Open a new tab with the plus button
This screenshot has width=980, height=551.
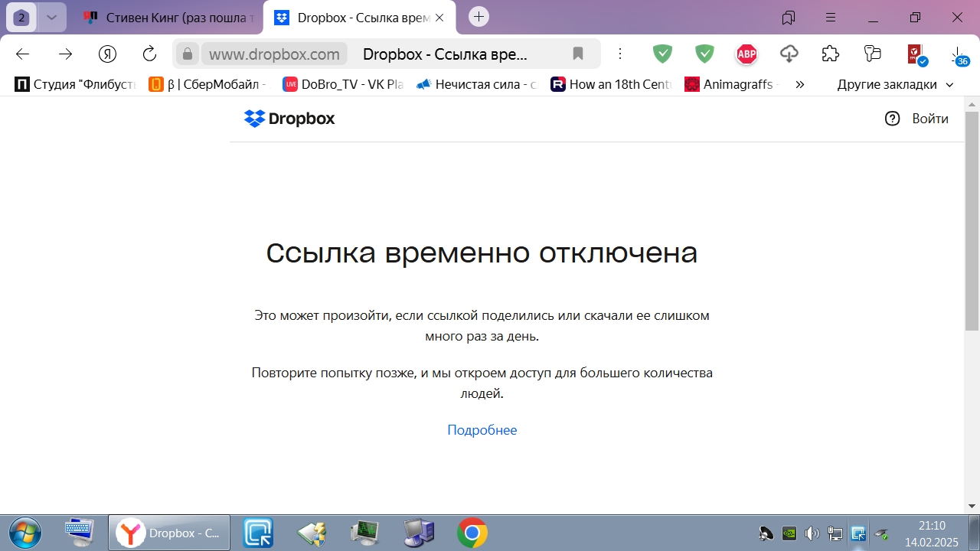[479, 17]
